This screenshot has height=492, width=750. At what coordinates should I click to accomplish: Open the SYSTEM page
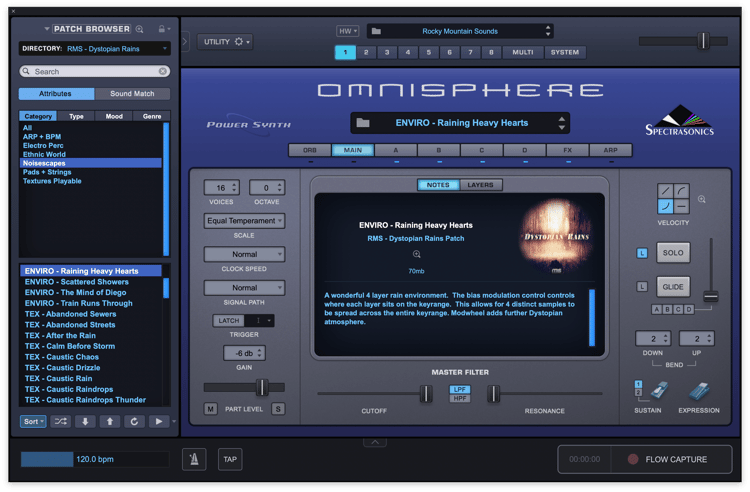coord(564,52)
